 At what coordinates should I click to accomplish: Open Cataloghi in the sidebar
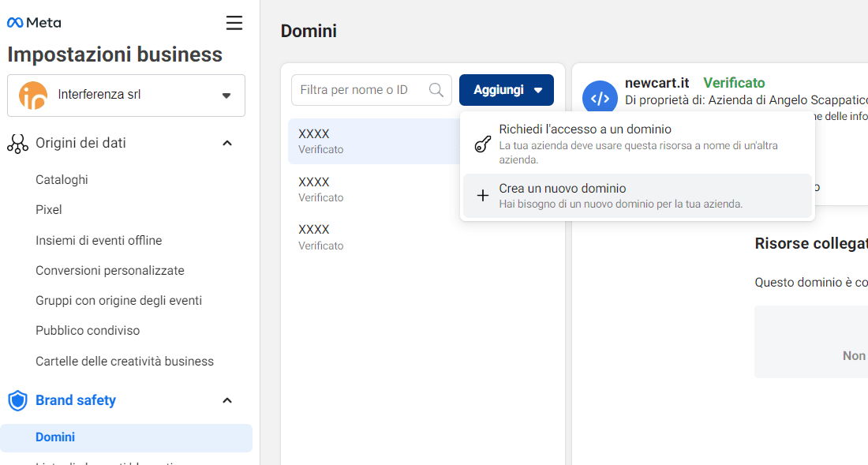62,180
